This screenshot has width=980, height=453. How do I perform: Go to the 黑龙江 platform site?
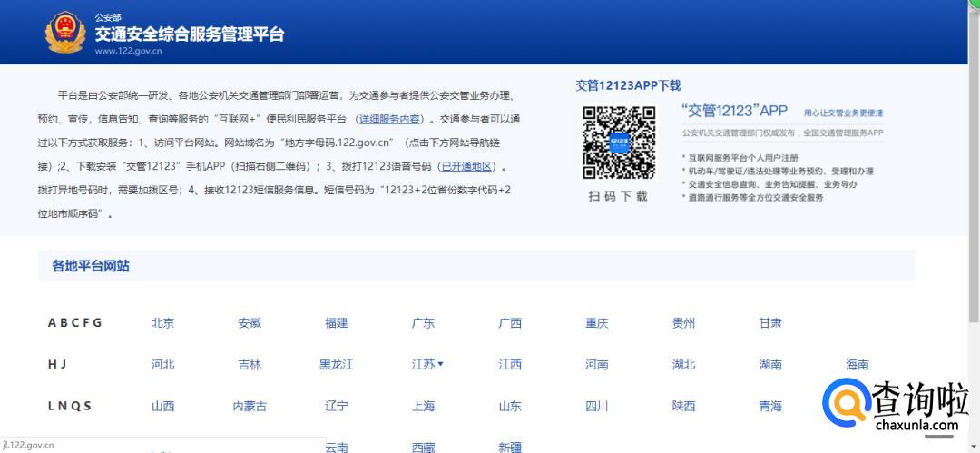337,364
